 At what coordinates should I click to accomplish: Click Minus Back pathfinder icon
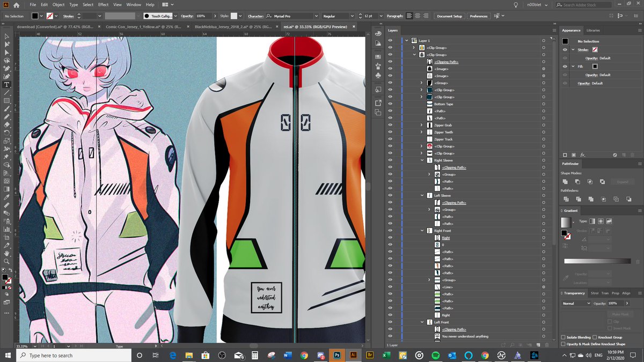coord(629,199)
